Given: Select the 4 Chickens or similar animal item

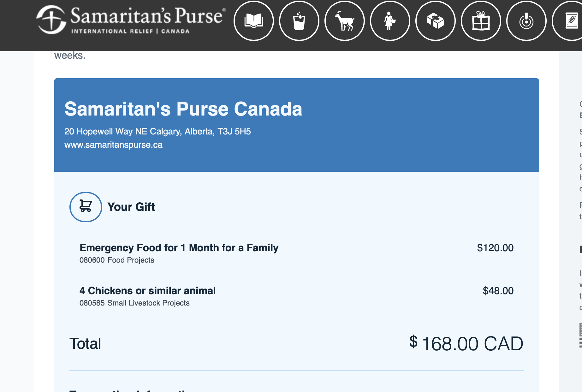Looking at the screenshot, I should click(x=147, y=291).
